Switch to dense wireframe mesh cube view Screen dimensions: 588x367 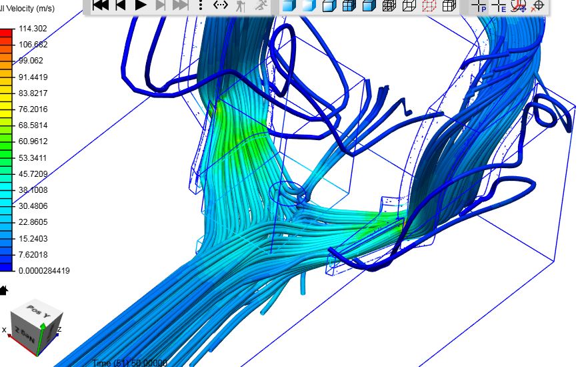389,5
